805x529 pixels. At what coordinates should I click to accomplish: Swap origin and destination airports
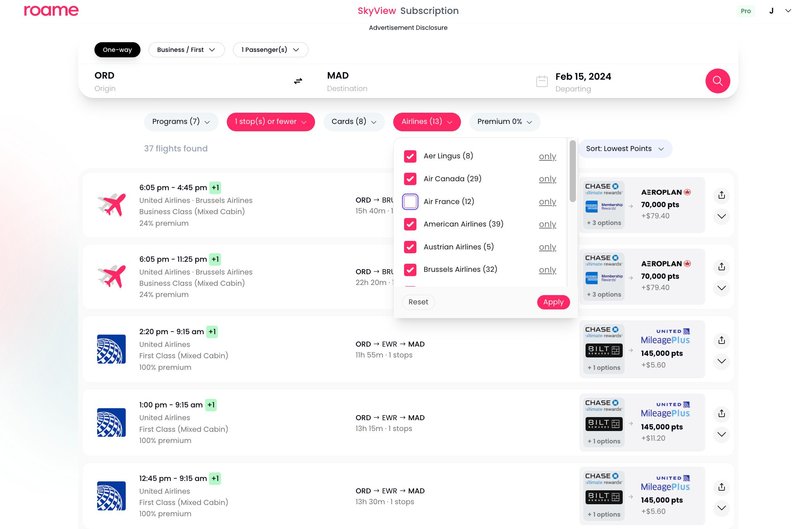pos(297,81)
